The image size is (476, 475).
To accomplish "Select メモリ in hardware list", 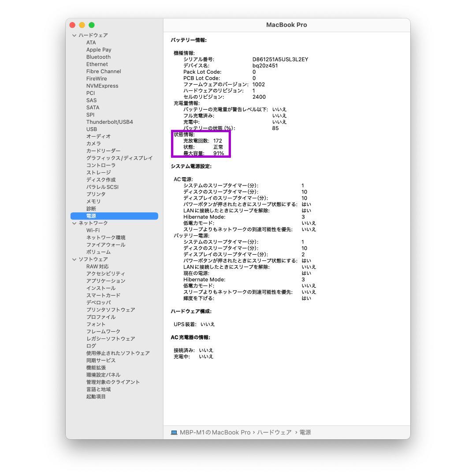I will tap(93, 201).
